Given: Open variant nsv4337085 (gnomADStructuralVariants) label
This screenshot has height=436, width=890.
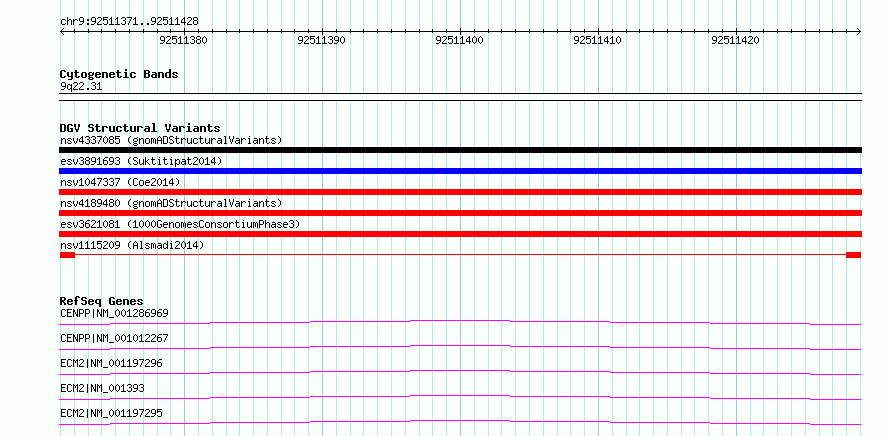Looking at the screenshot, I should coord(171,140).
